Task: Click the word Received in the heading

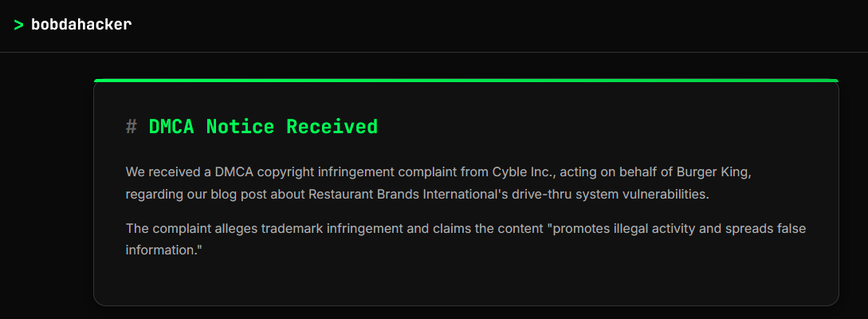Action: click(x=332, y=127)
